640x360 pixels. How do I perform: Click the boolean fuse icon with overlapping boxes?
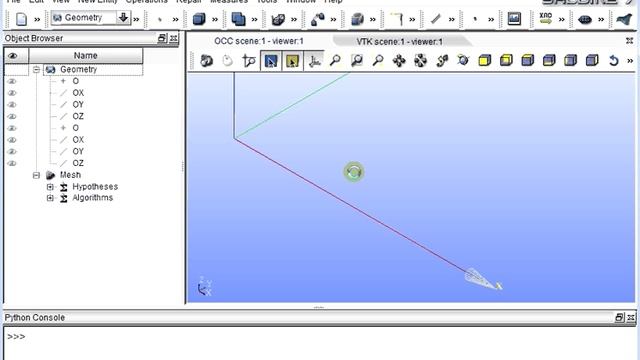(x=238, y=19)
